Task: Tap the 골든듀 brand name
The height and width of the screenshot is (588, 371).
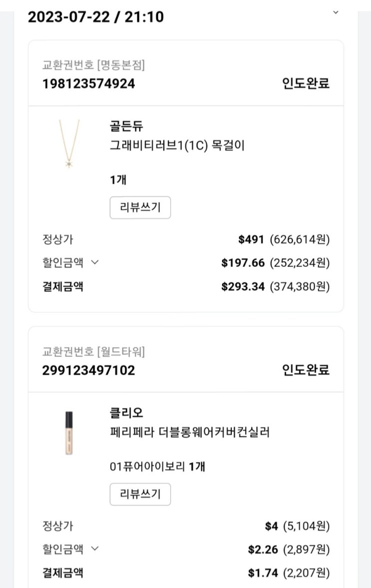Action: pos(126,126)
